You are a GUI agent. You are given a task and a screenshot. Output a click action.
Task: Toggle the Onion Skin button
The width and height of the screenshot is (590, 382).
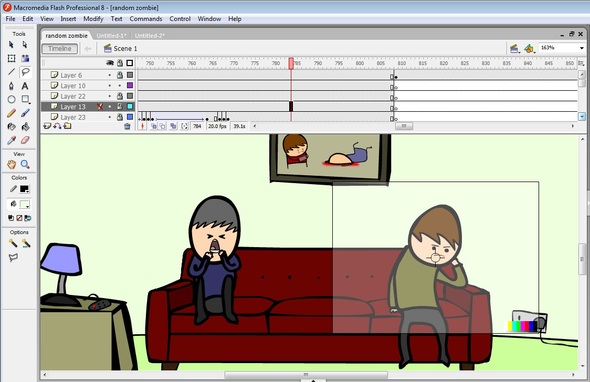point(154,126)
